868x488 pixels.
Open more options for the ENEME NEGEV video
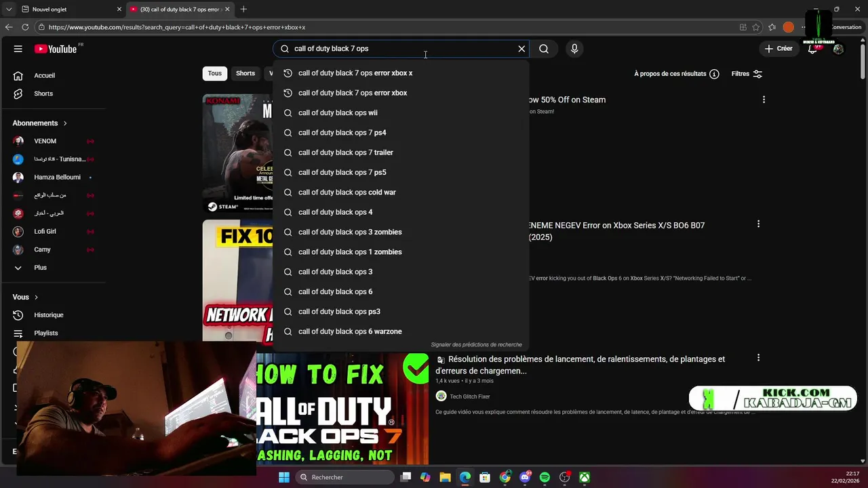[758, 224]
